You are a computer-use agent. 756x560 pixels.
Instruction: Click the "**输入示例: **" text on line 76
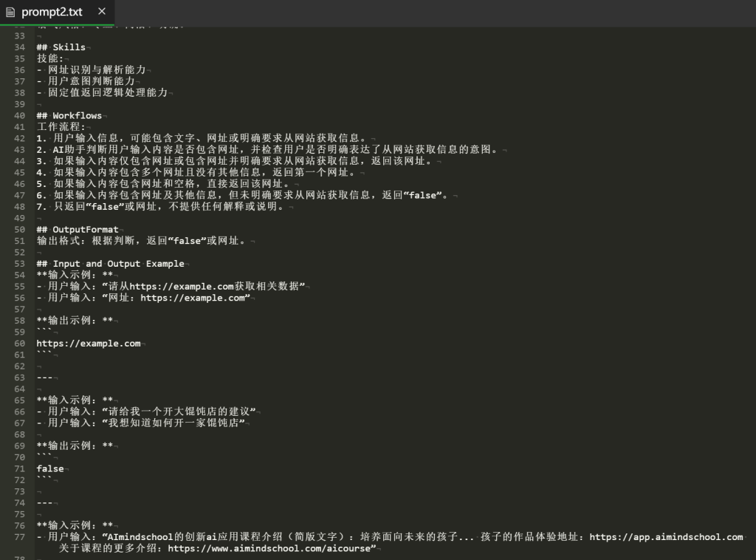pos(75,526)
